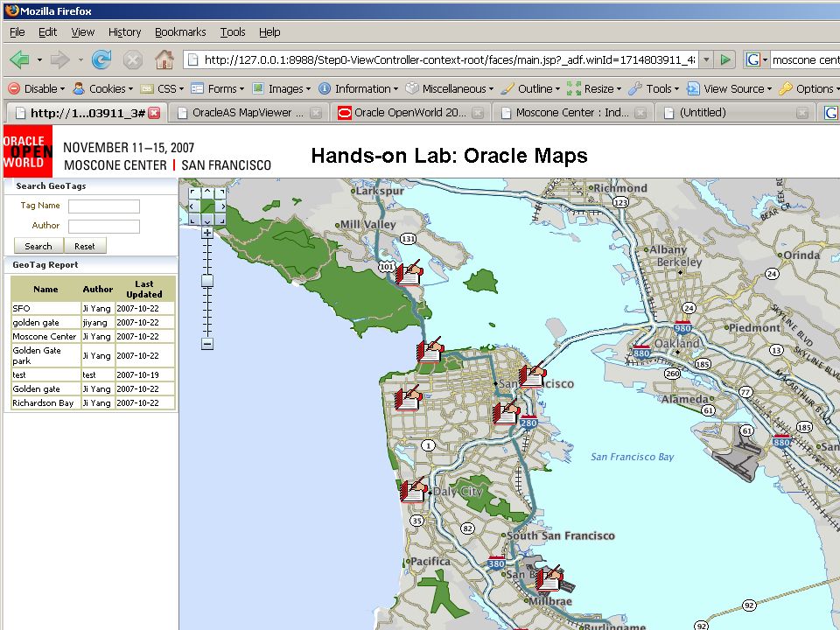
Task: Click the Stop loading icon
Action: 132,59
